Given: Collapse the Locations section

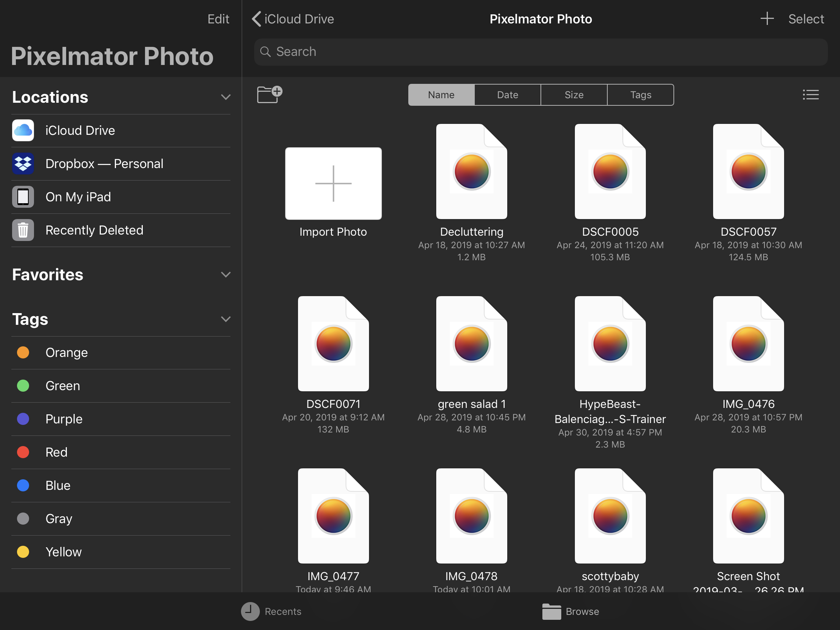Looking at the screenshot, I should pos(225,97).
